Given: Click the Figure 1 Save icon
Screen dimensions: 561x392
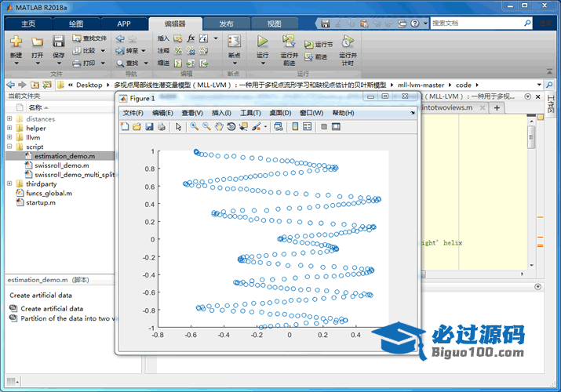Looking at the screenshot, I should (x=149, y=126).
